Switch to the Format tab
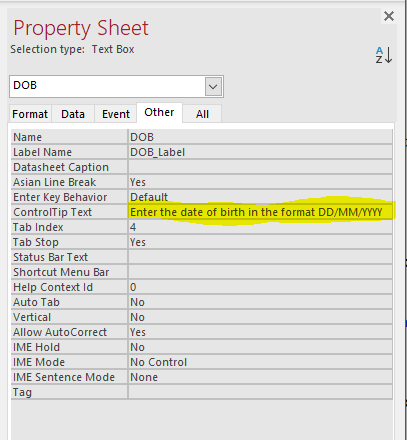Viewport: 407px width, 440px height. pos(30,114)
